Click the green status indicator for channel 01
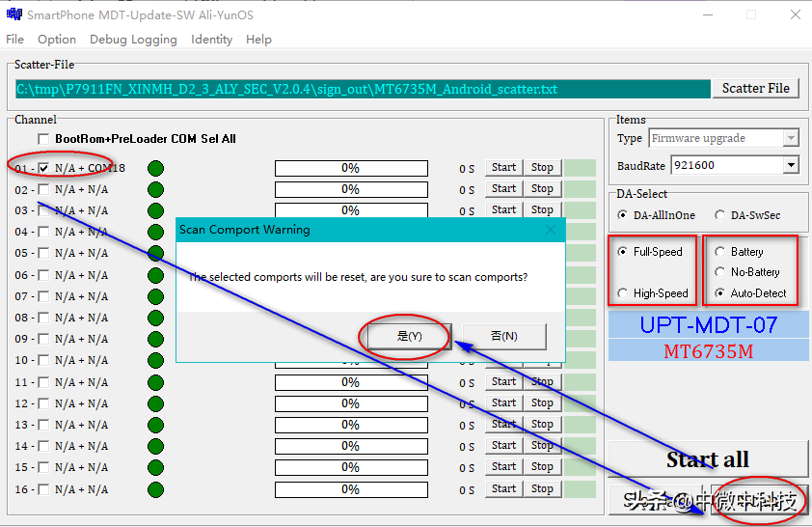Viewport: 812px width, 527px height. [x=155, y=168]
